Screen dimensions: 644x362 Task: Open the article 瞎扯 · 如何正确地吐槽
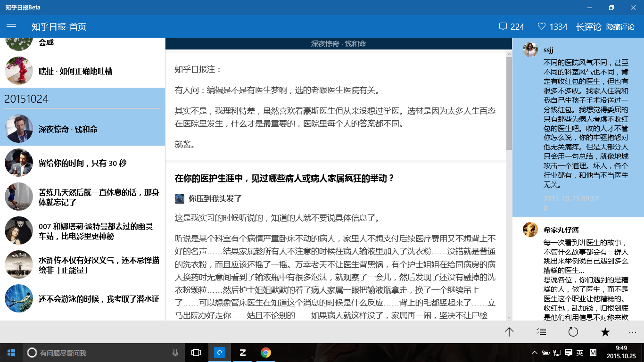[83, 71]
